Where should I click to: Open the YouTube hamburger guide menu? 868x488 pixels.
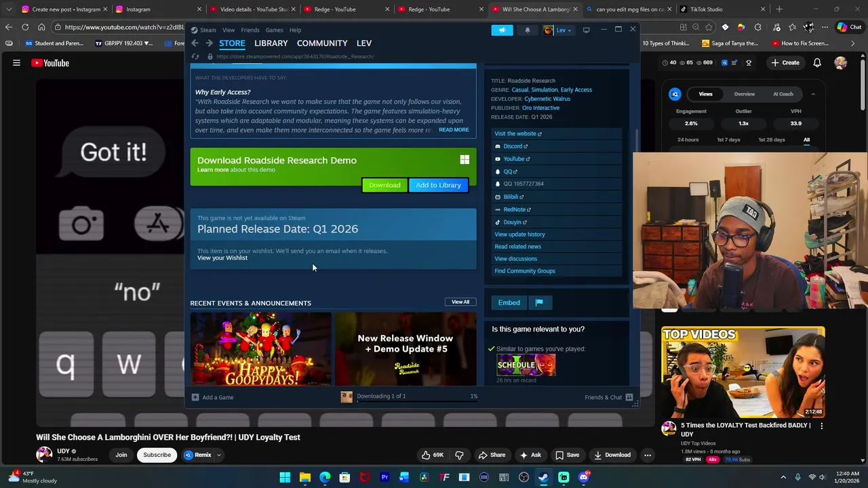pyautogui.click(x=16, y=63)
